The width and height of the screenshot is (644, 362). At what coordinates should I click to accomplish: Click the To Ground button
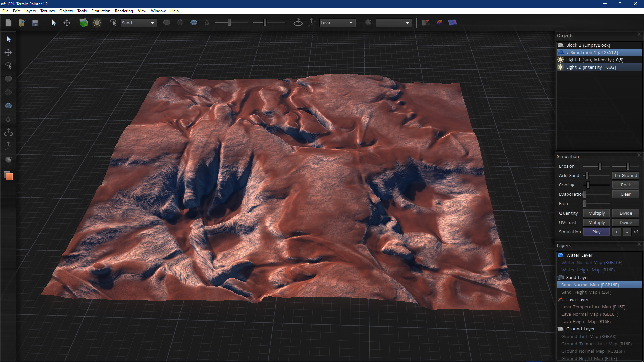point(625,175)
